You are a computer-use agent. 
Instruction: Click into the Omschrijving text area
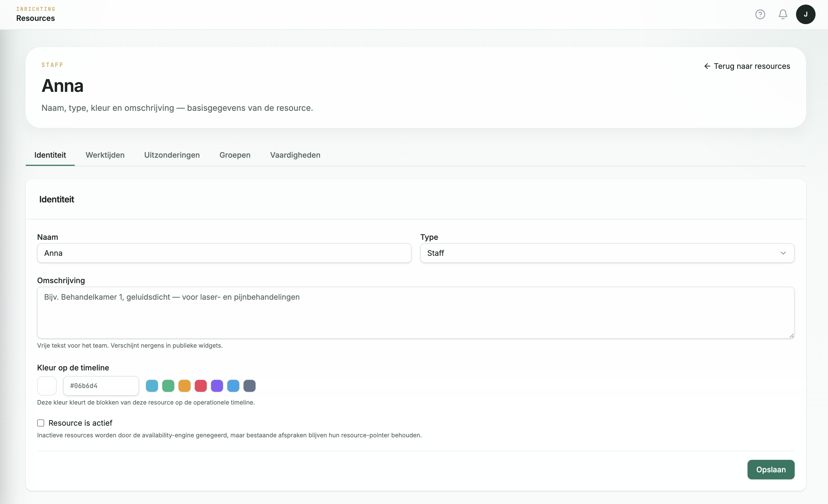[x=416, y=312]
